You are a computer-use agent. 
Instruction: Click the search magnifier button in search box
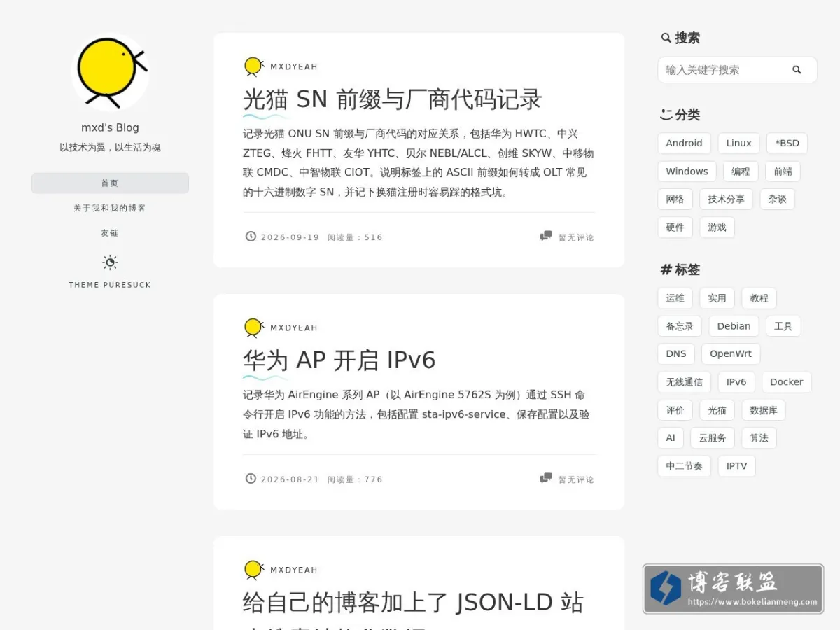coord(797,70)
